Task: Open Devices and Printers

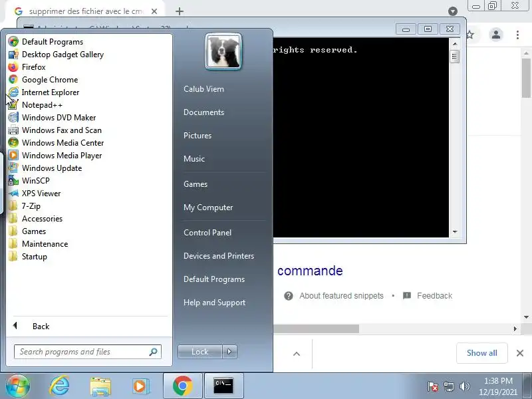Action: 219,256
